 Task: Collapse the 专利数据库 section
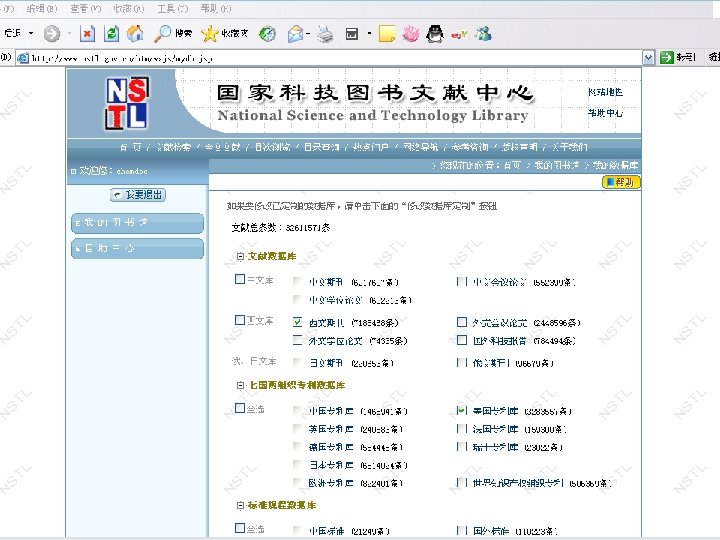click(240, 385)
